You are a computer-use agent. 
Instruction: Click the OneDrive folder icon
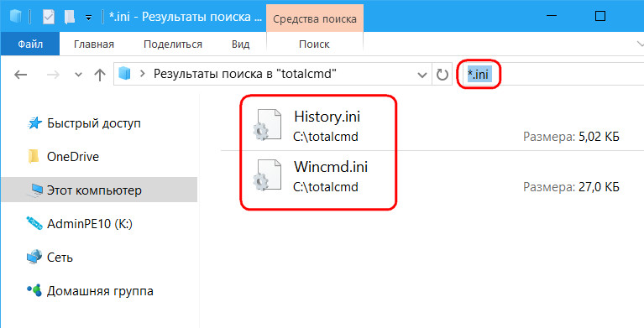[34, 156]
